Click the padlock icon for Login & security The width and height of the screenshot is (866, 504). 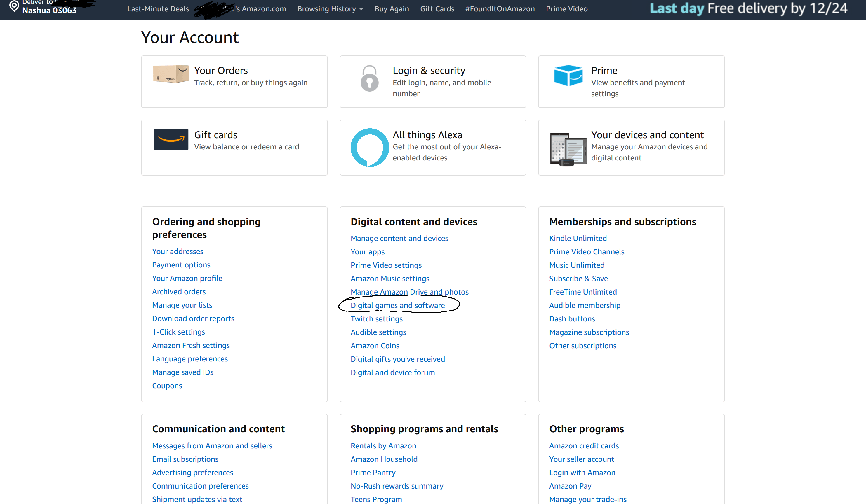[369, 79]
